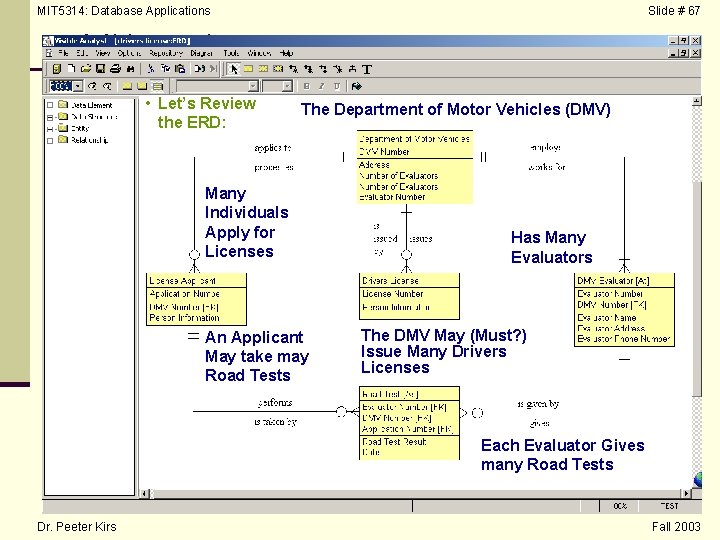Create a new diagram with the blank page icon
Viewport: 720px width, 540px height.
click(x=71, y=69)
